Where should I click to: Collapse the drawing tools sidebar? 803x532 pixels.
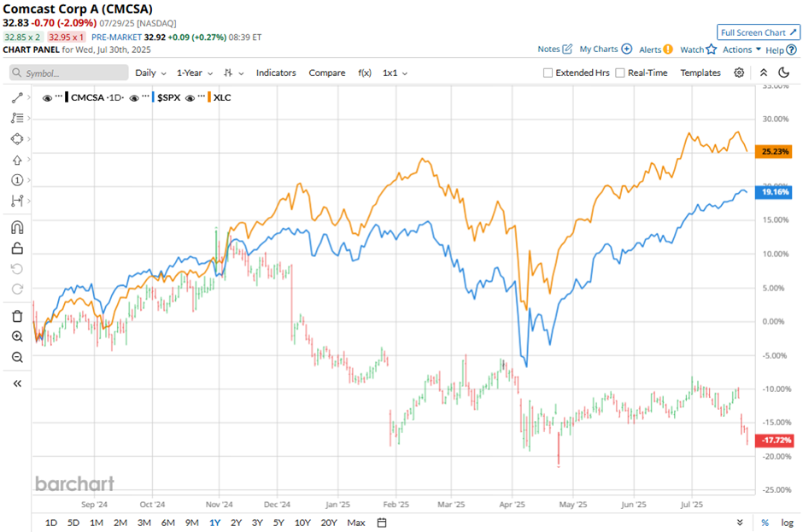click(17, 383)
